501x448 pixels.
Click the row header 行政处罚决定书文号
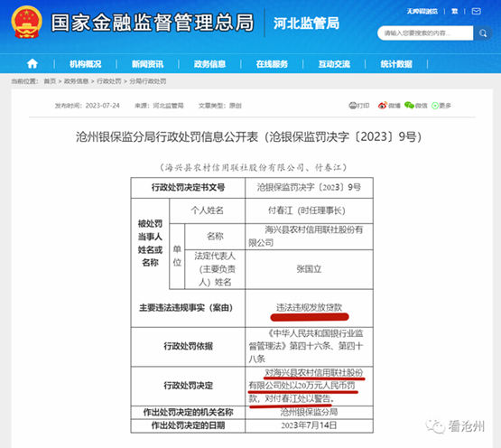pos(188,187)
